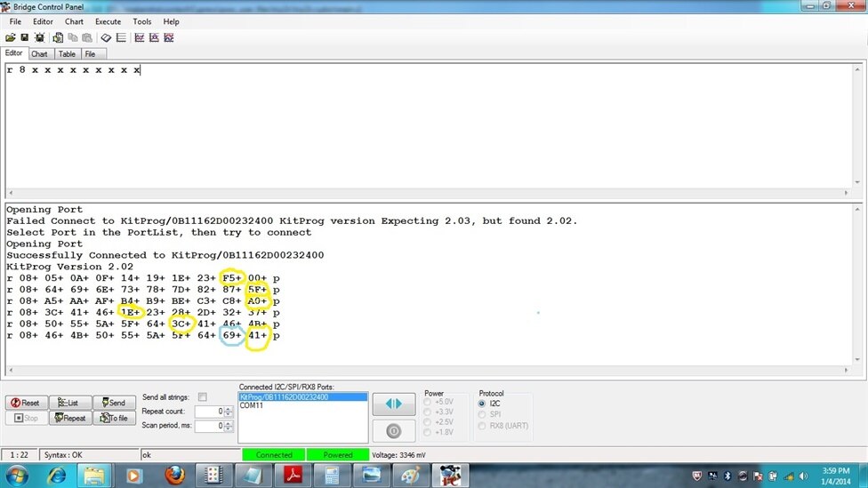Click the grey power toggle button
Image resolution: width=868 pixels, height=488 pixels.
[394, 430]
